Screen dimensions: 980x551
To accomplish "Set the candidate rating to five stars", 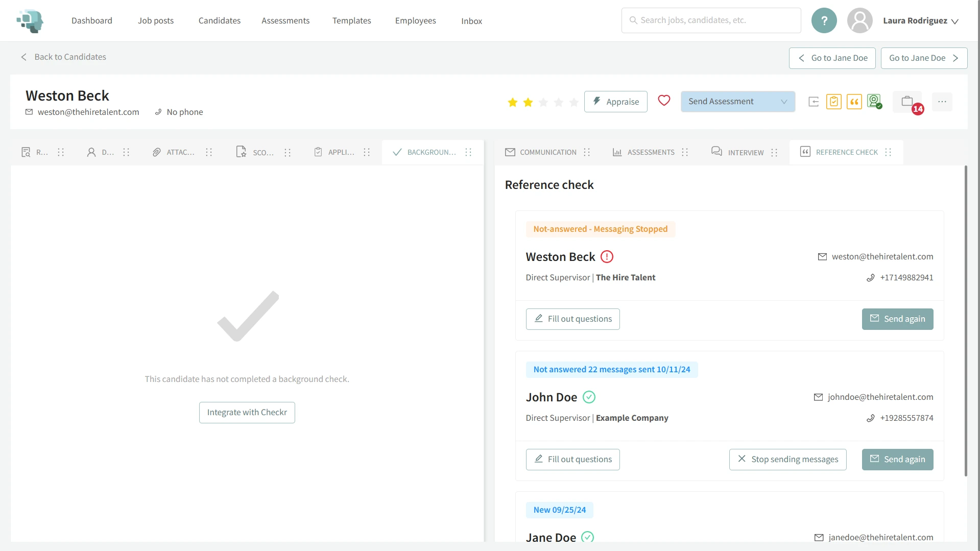I will point(574,103).
